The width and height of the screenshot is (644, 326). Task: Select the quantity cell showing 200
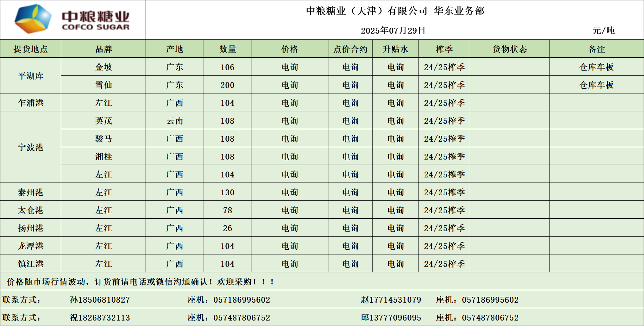[x=227, y=85]
